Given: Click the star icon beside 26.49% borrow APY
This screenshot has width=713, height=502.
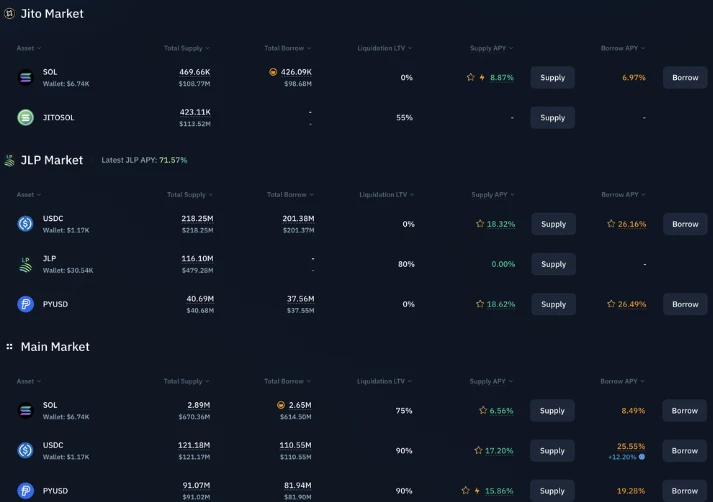Looking at the screenshot, I should (x=611, y=304).
